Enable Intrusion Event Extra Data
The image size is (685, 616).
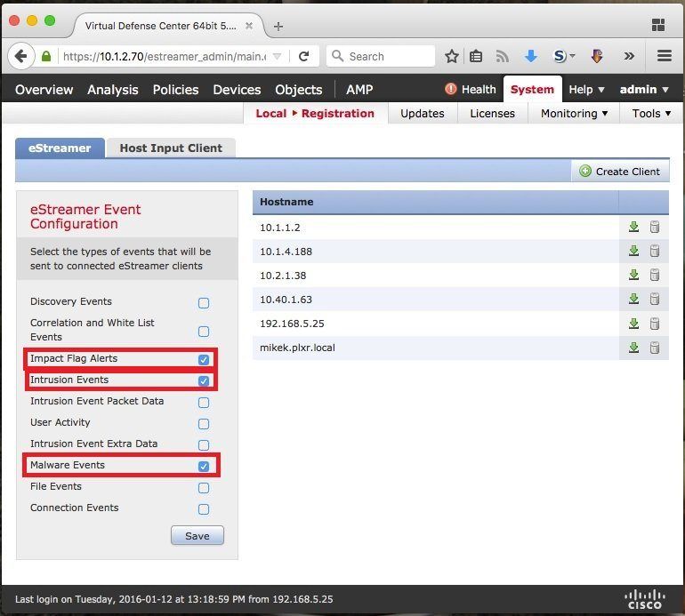pos(204,444)
